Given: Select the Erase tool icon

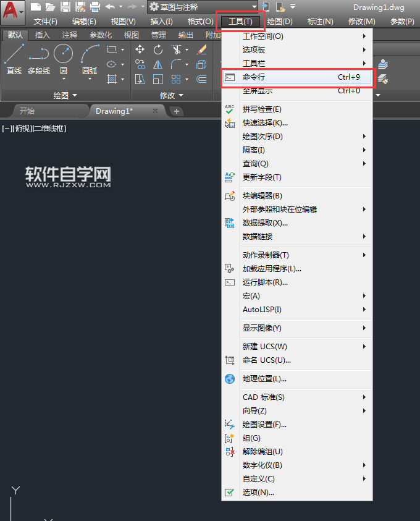Looking at the screenshot, I should [x=201, y=50].
